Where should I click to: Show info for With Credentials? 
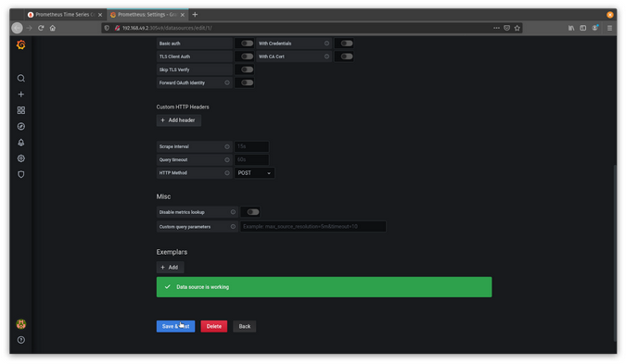tap(327, 44)
